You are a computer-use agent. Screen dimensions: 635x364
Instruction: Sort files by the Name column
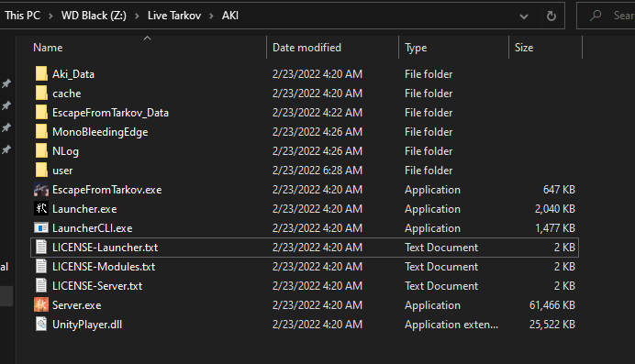point(48,48)
